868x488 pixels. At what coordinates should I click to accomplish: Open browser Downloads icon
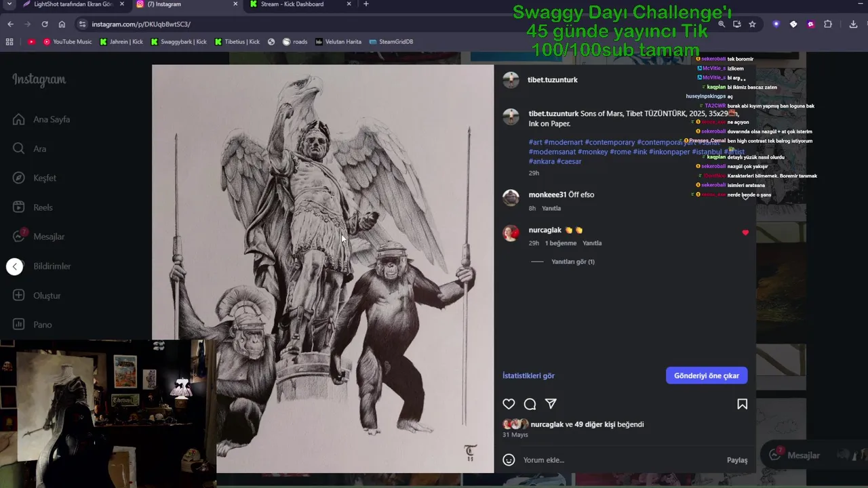pyautogui.click(x=853, y=24)
